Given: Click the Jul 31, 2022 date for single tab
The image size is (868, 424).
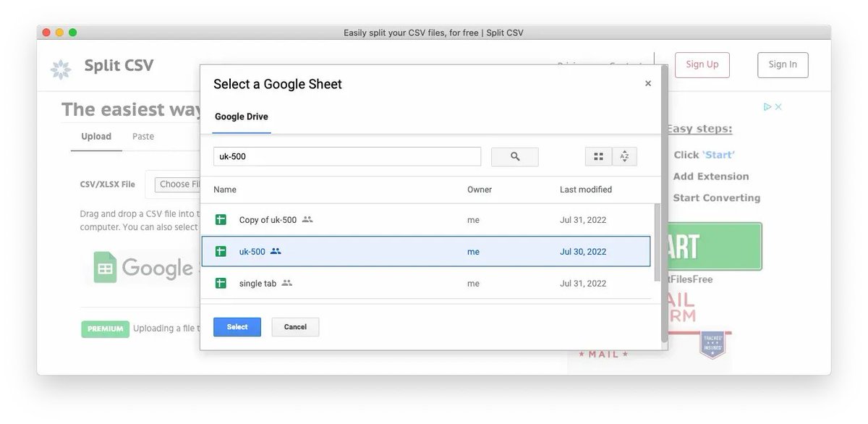Looking at the screenshot, I should (x=583, y=284).
